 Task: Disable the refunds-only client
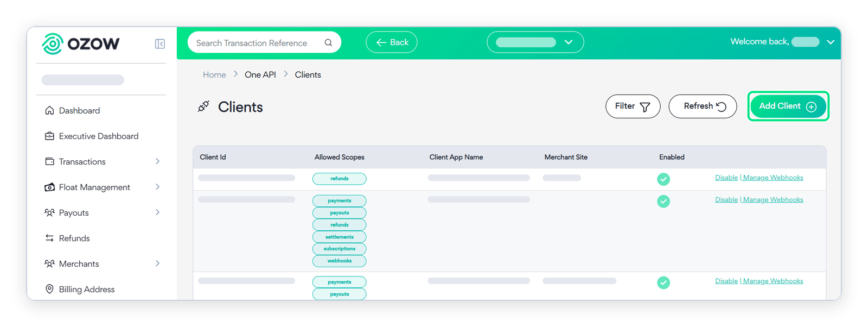[726, 178]
